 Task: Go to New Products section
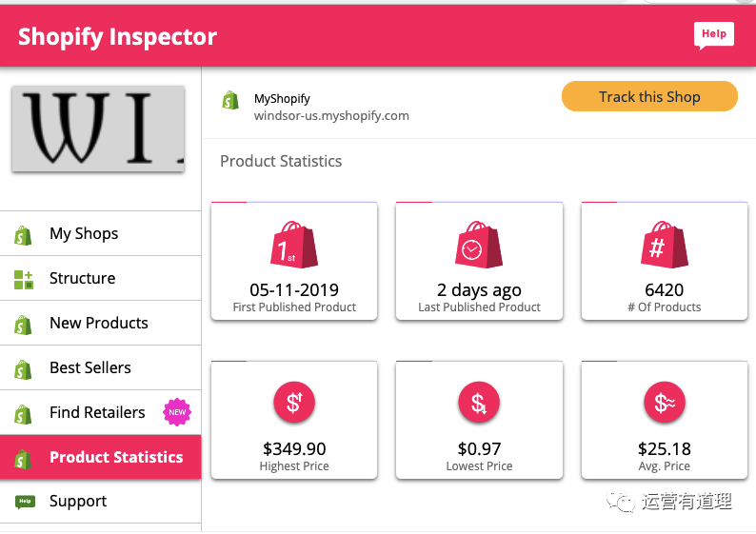coord(98,323)
